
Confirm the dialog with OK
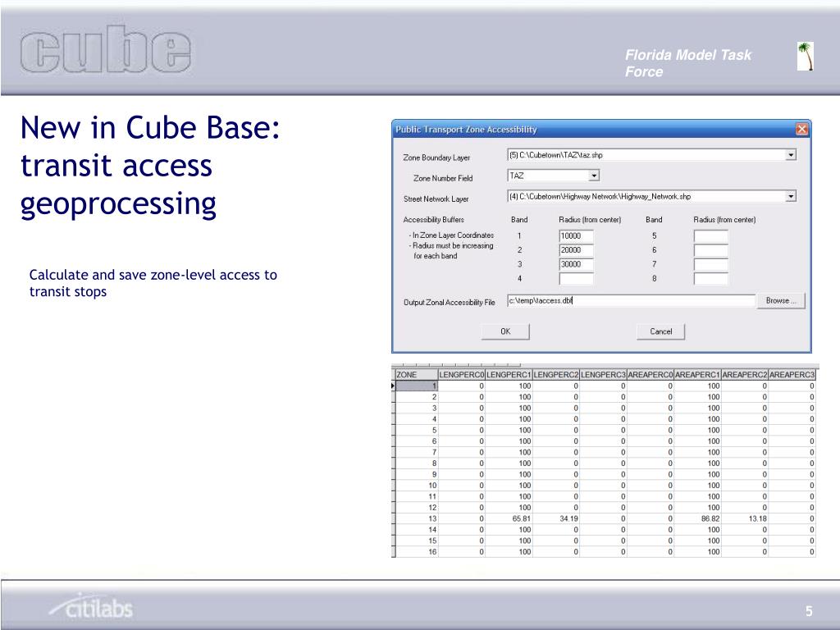[x=505, y=331]
